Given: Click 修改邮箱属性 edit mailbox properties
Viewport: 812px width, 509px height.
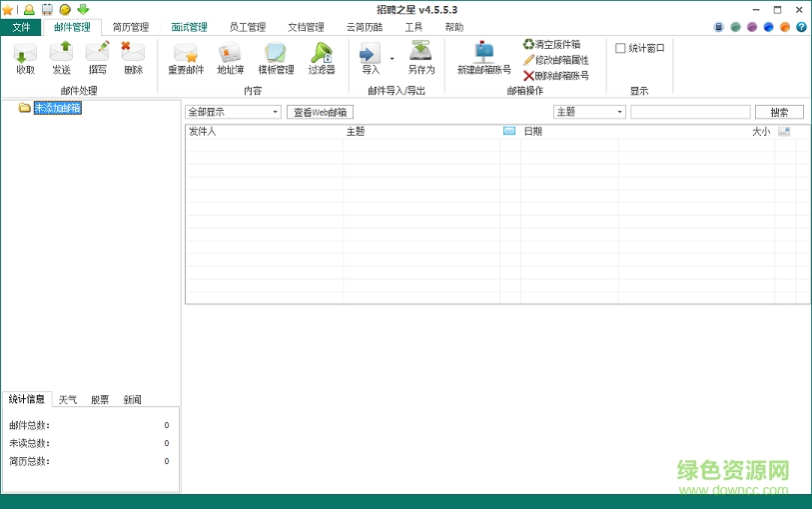Looking at the screenshot, I should tap(556, 60).
